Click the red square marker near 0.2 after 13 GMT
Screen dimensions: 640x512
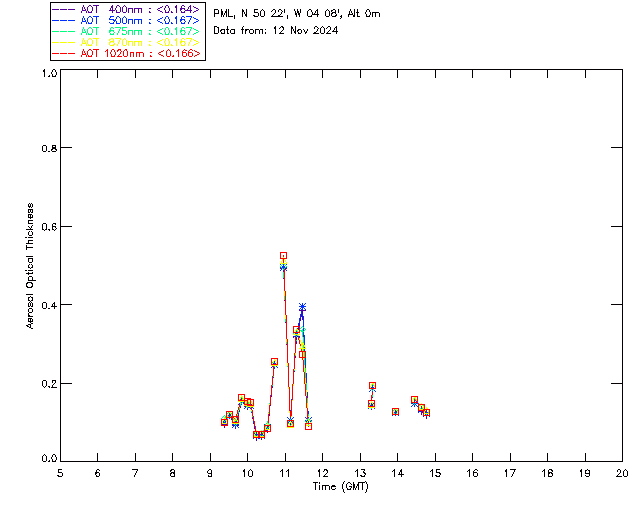(x=372, y=385)
